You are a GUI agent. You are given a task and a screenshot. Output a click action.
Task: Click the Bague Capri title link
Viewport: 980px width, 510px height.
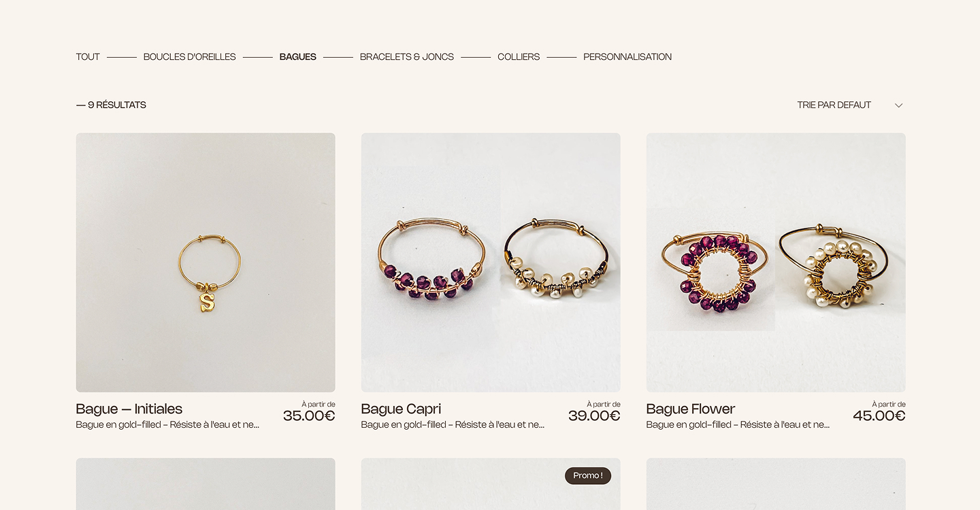coord(401,409)
